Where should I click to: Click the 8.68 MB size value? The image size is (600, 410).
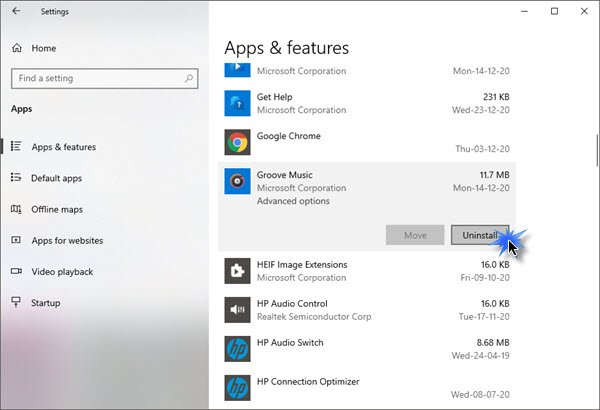[493, 343]
